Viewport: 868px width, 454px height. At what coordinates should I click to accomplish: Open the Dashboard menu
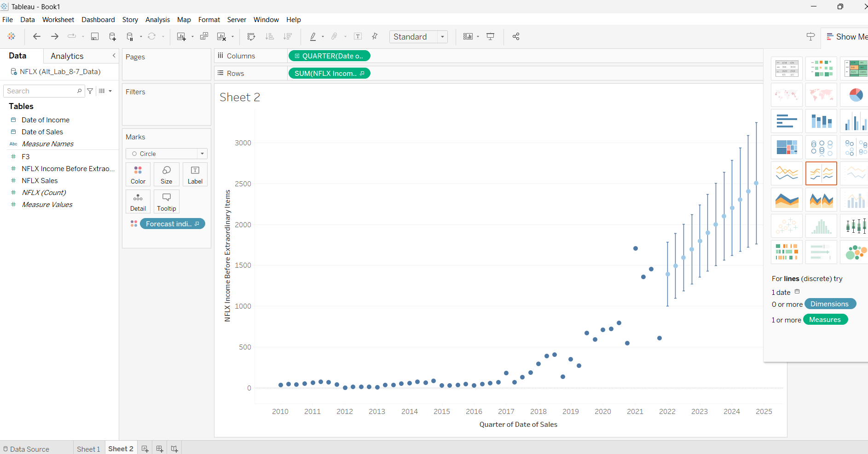(98, 20)
